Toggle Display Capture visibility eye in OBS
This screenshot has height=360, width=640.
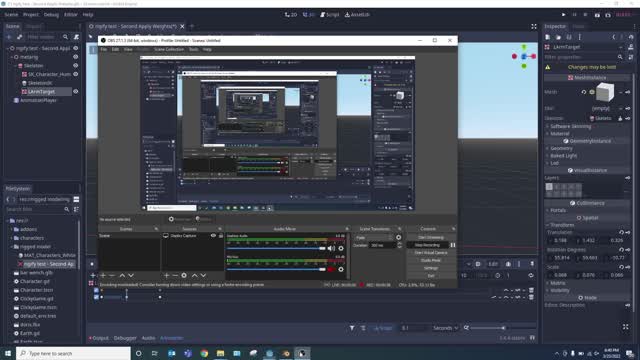pyautogui.click(x=213, y=236)
